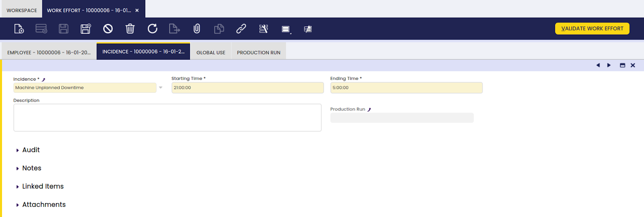Switch to the Global Use tab
The image size is (644, 217).
tap(211, 52)
